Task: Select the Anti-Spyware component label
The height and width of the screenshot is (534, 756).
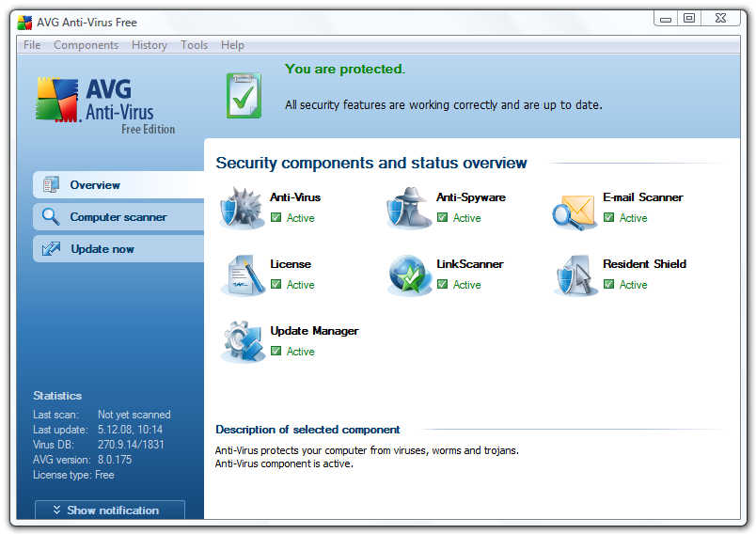Action: click(471, 197)
